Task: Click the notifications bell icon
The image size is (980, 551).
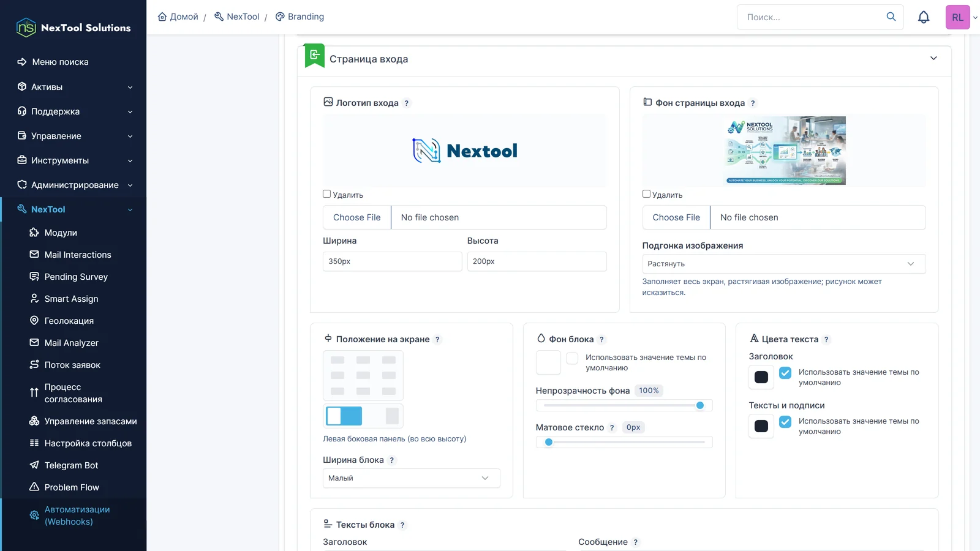Action: tap(924, 17)
